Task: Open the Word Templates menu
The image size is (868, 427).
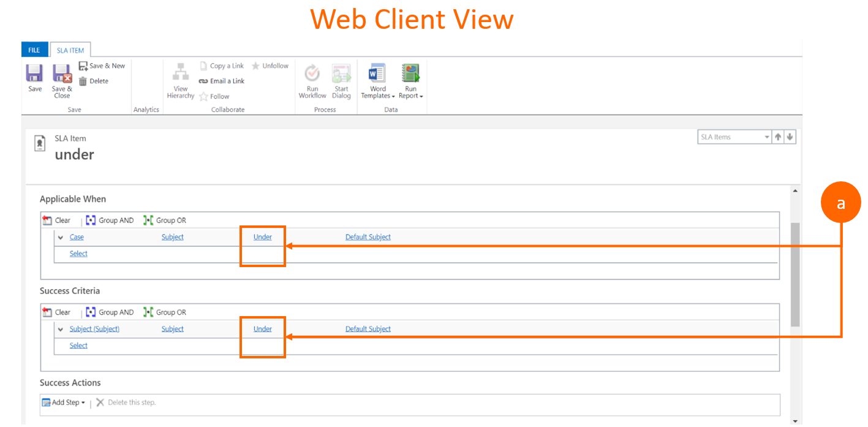Action: point(377,81)
